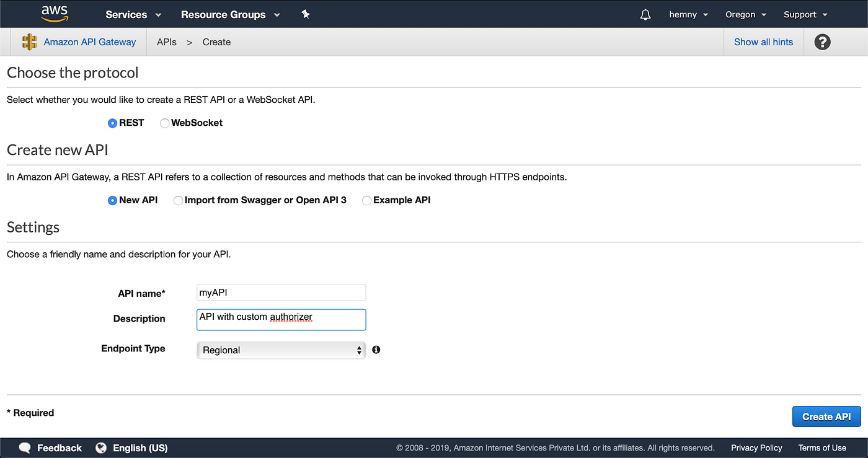This screenshot has width=868, height=458.
Task: Expand the Resource Groups dropdown
Action: click(x=231, y=14)
